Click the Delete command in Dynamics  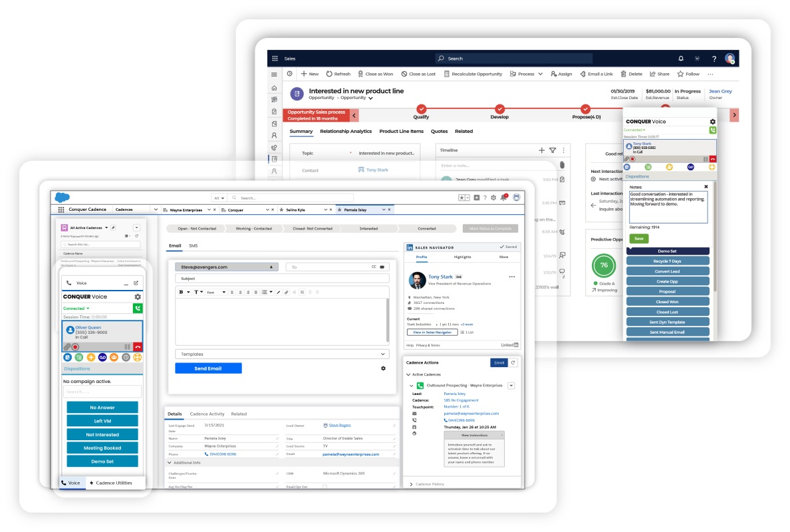point(631,74)
